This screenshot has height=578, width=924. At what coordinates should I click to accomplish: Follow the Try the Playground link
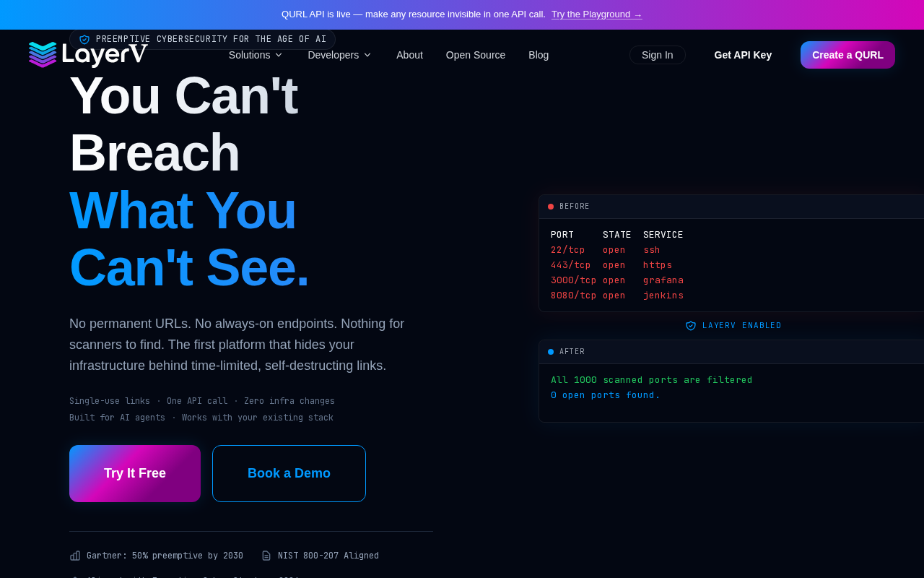(x=596, y=14)
